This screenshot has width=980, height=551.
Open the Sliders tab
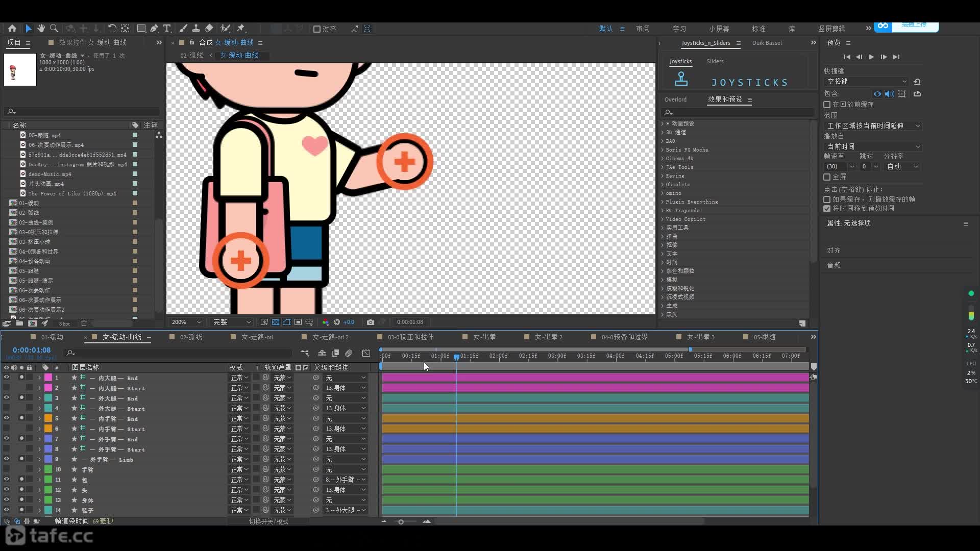pos(715,61)
